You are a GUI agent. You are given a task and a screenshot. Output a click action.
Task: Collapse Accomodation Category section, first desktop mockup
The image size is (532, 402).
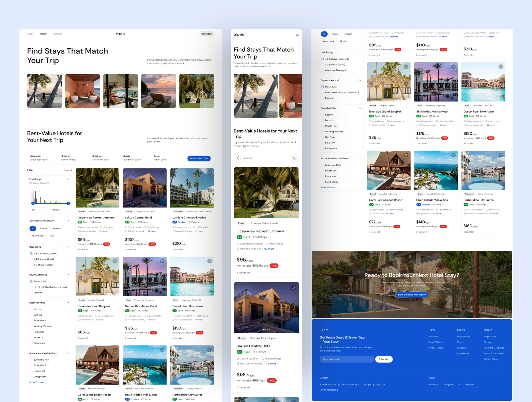coord(68,221)
